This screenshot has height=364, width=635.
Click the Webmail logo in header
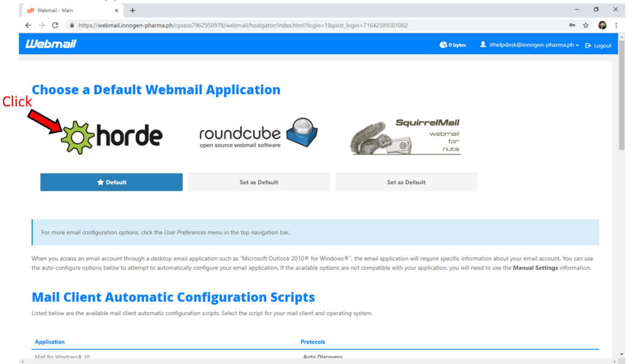click(51, 44)
